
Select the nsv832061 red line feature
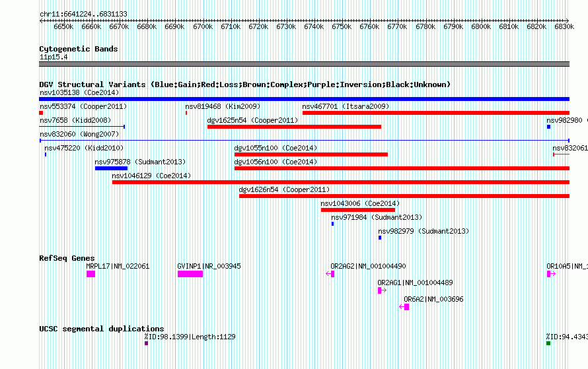(x=561, y=154)
